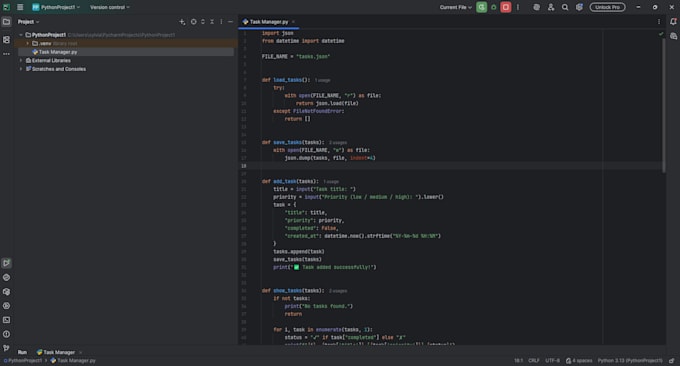Click '2 usages' hint beside save_tasks
The width and height of the screenshot is (680, 366).
pos(338,143)
